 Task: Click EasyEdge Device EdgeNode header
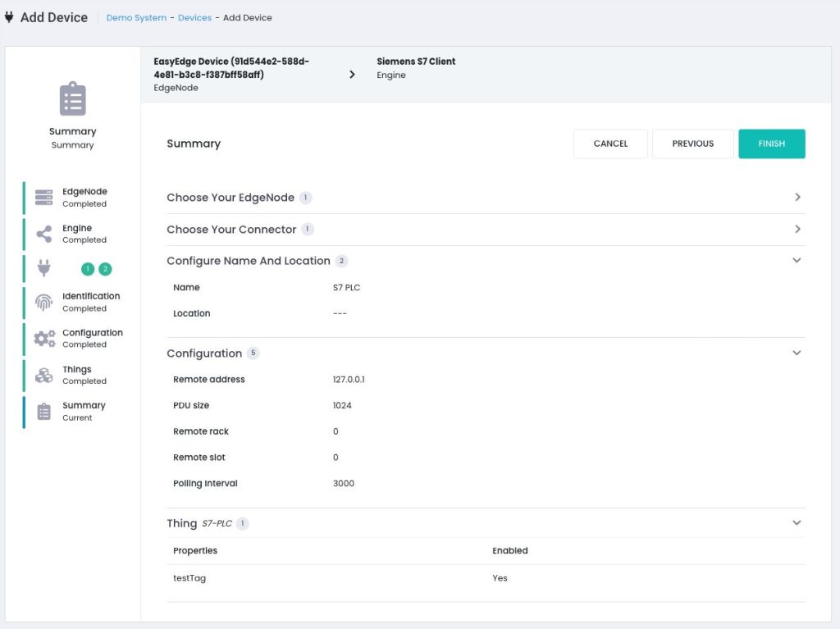[x=231, y=74]
